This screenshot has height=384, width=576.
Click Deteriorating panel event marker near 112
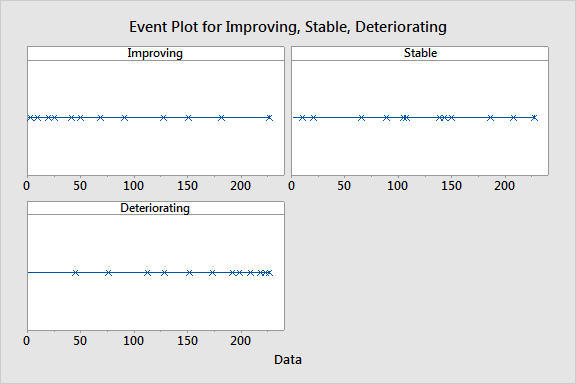(147, 273)
